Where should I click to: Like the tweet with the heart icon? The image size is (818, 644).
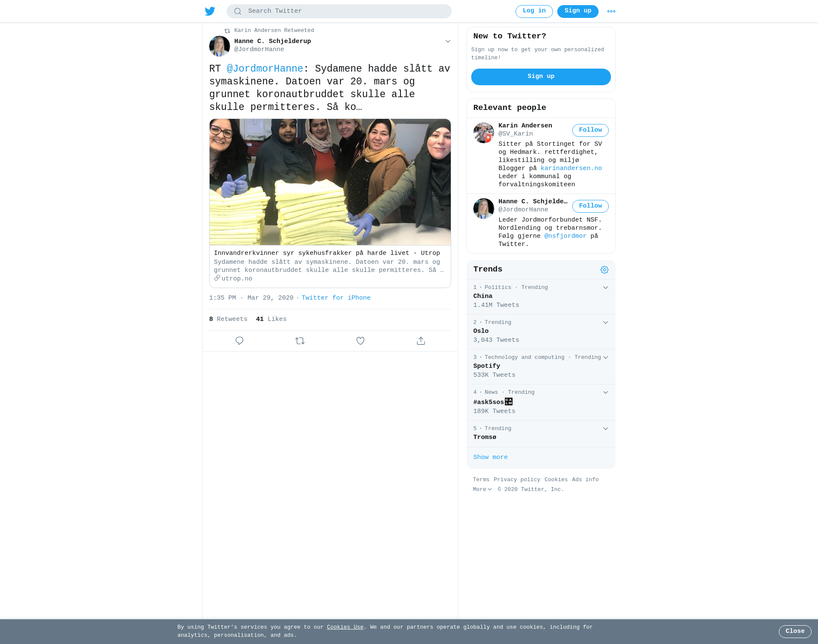click(360, 341)
